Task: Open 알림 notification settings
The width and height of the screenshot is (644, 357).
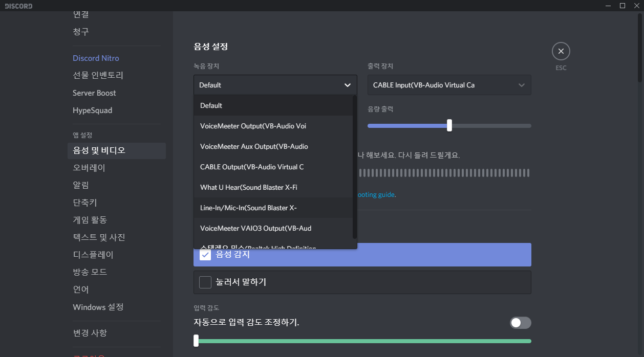Action: click(x=81, y=185)
